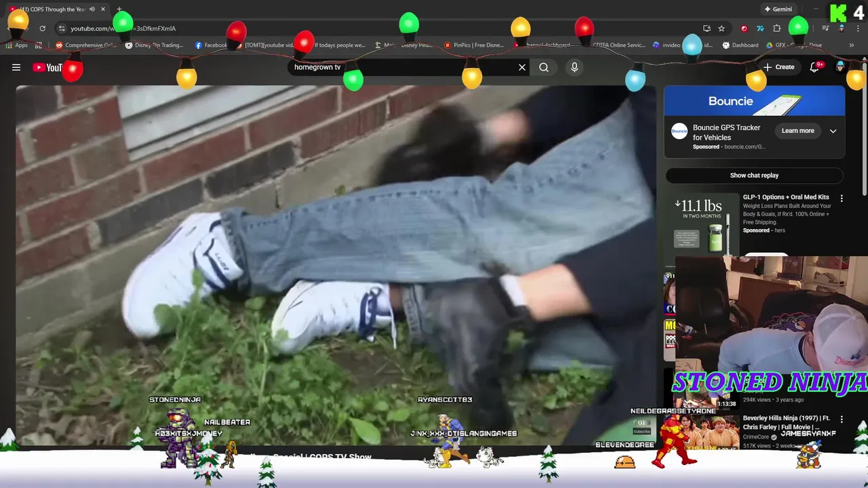
Task: Click the Bouncie channel logo
Action: click(x=679, y=131)
